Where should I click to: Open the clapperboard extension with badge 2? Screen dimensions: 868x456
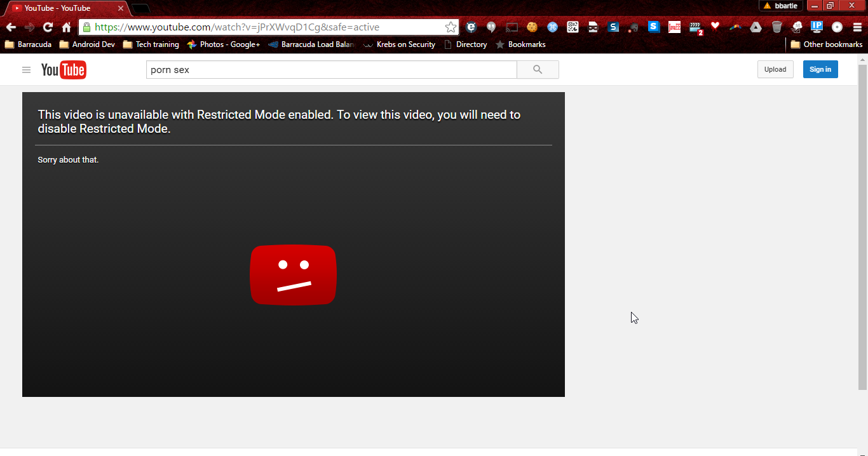click(x=696, y=28)
